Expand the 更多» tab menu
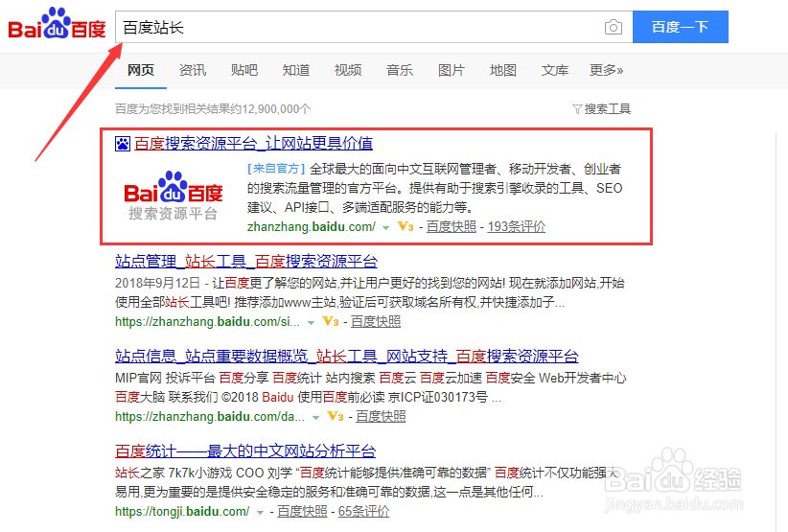788x532 pixels. [x=607, y=70]
